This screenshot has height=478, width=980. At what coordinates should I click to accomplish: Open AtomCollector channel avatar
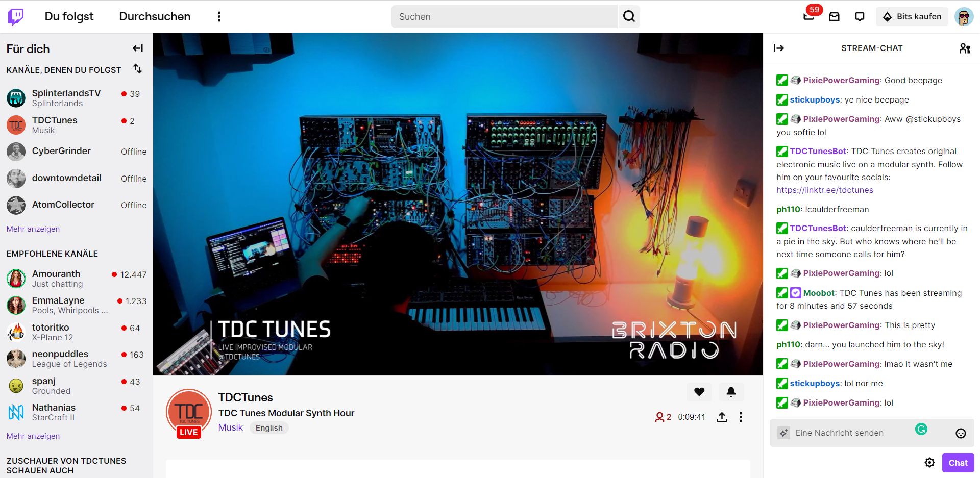pos(16,205)
